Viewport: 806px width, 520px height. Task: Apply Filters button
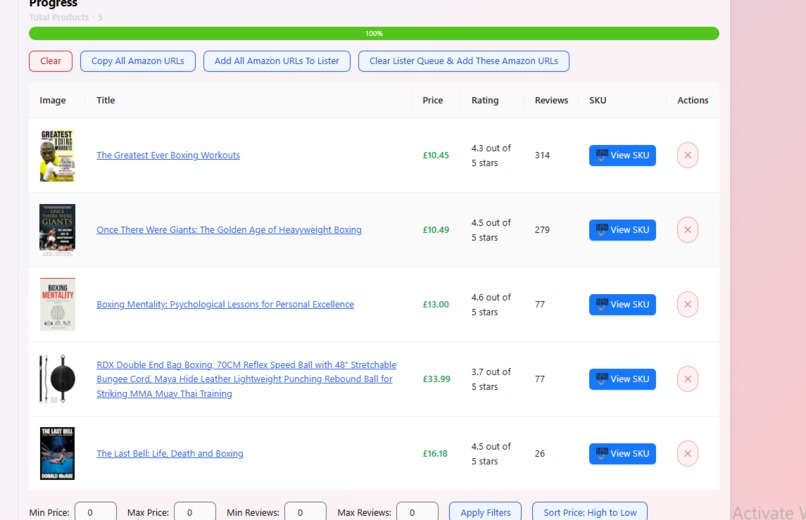coord(485,512)
